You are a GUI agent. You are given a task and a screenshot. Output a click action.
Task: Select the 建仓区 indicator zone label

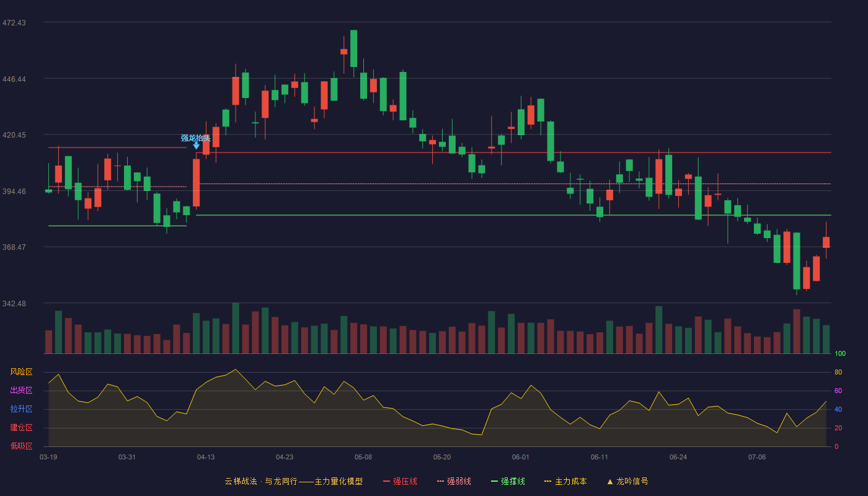click(x=21, y=428)
